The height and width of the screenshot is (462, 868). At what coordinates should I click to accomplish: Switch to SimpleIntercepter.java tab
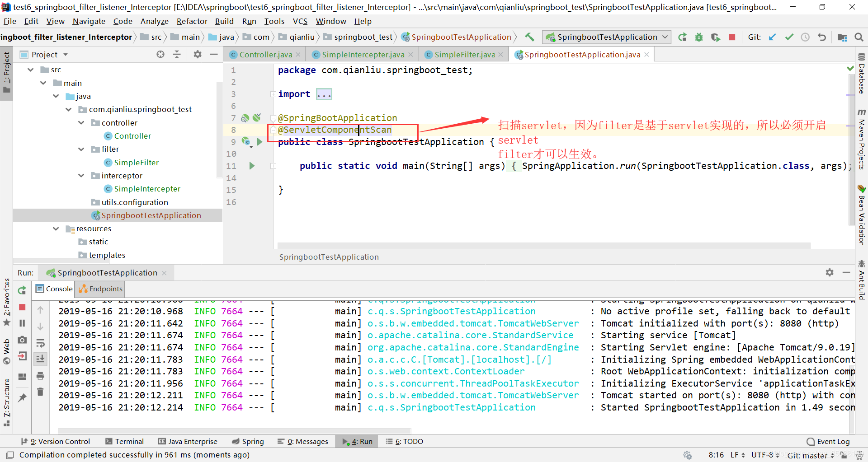(x=363, y=55)
